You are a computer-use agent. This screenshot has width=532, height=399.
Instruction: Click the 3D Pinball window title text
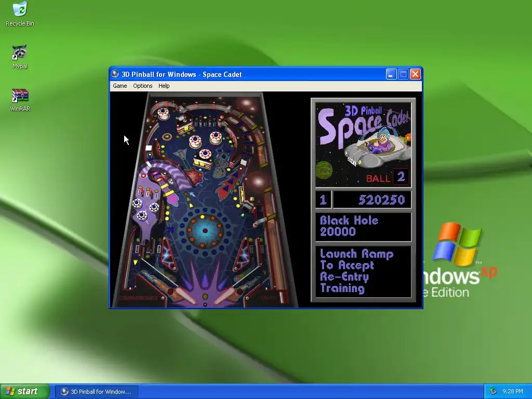pyautogui.click(x=181, y=74)
